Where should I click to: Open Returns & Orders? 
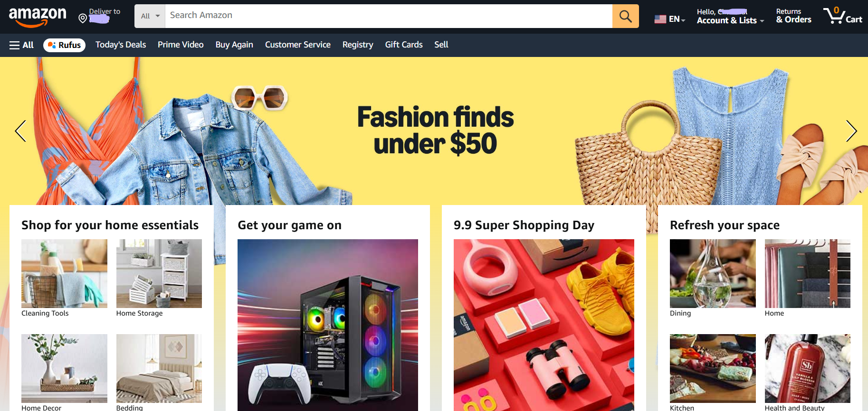793,16
